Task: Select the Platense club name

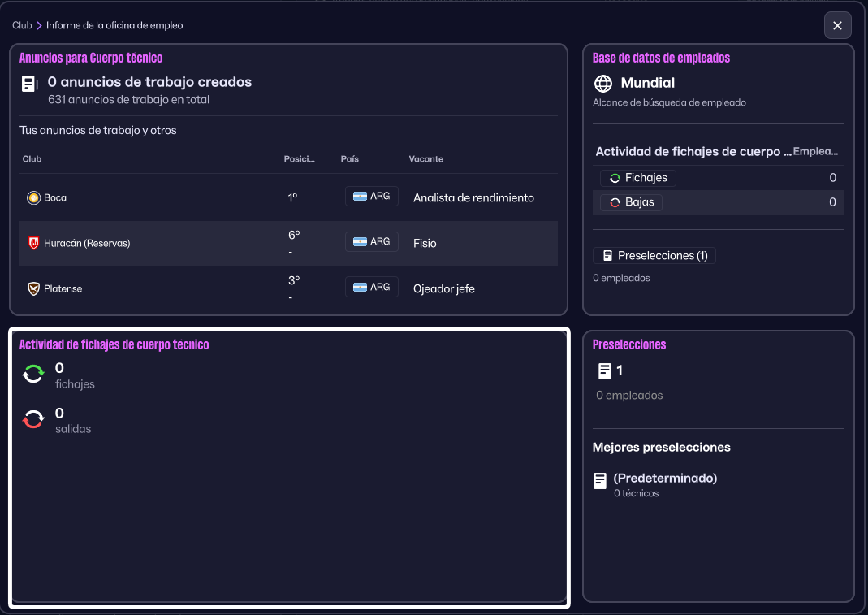Action: (63, 288)
